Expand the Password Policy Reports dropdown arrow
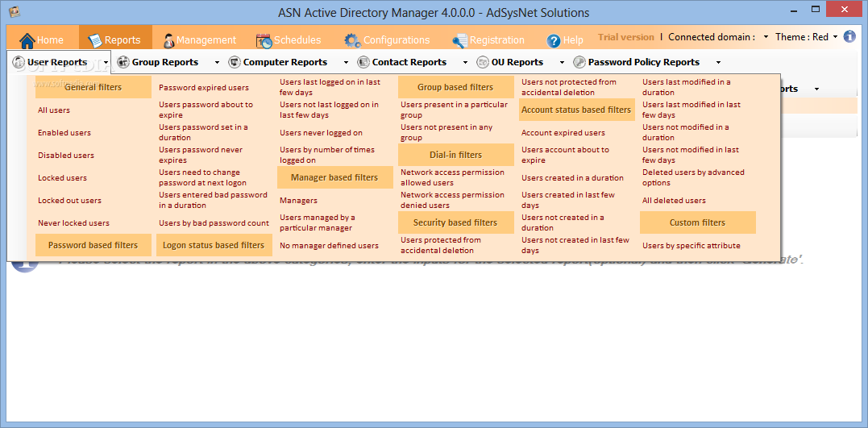868x428 pixels. (719, 63)
